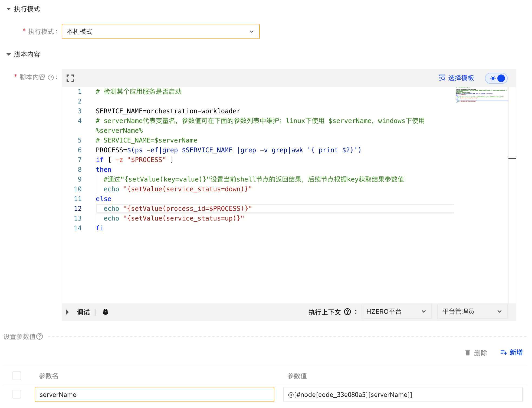Viewport: 532px width, 408px height.
Task: Click the add-row icon beside 新增
Action: 504,352
